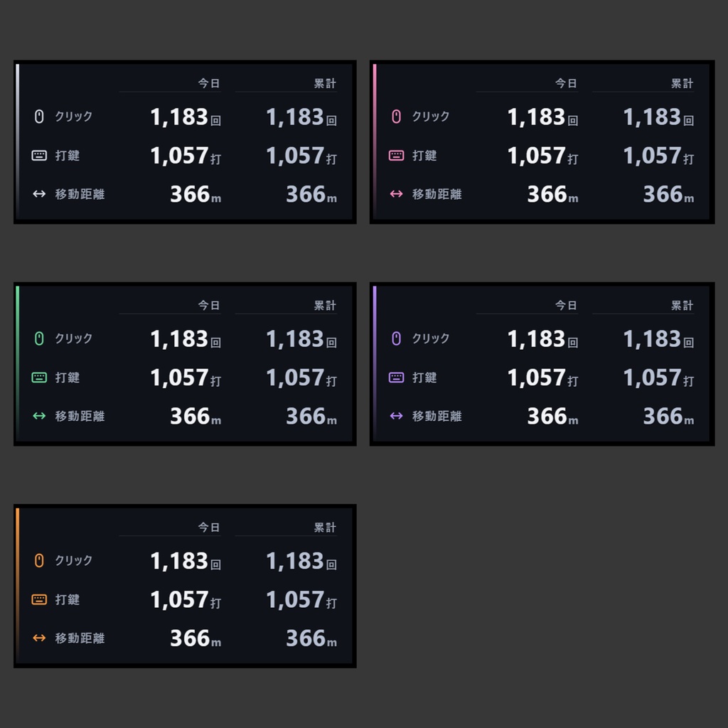Click the green keyboard icon beside 打鍵
This screenshot has width=728, height=728.
(39, 378)
